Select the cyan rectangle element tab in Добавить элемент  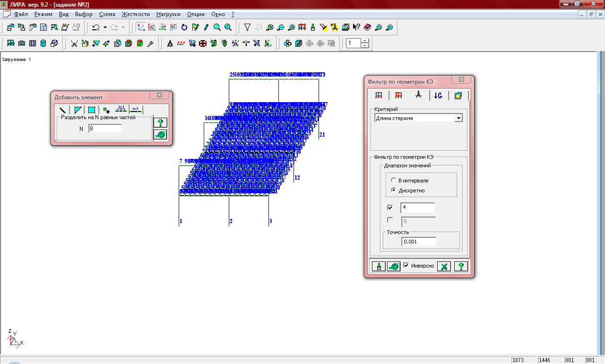(92, 110)
